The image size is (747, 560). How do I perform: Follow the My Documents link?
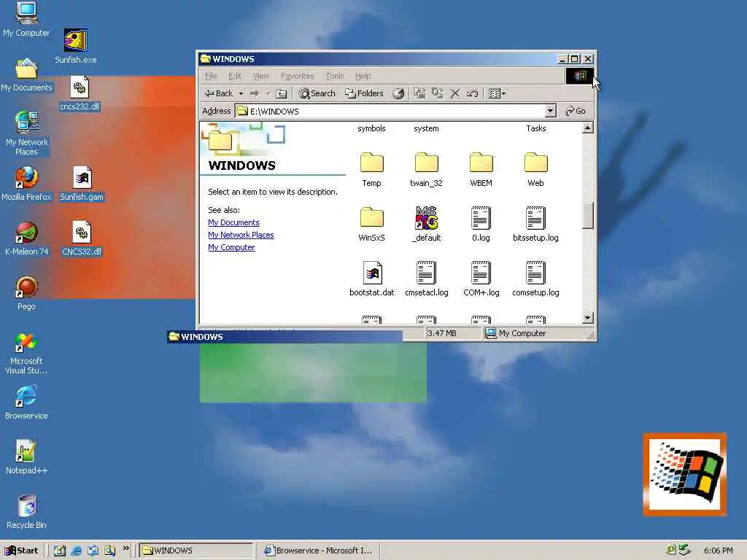tap(233, 222)
